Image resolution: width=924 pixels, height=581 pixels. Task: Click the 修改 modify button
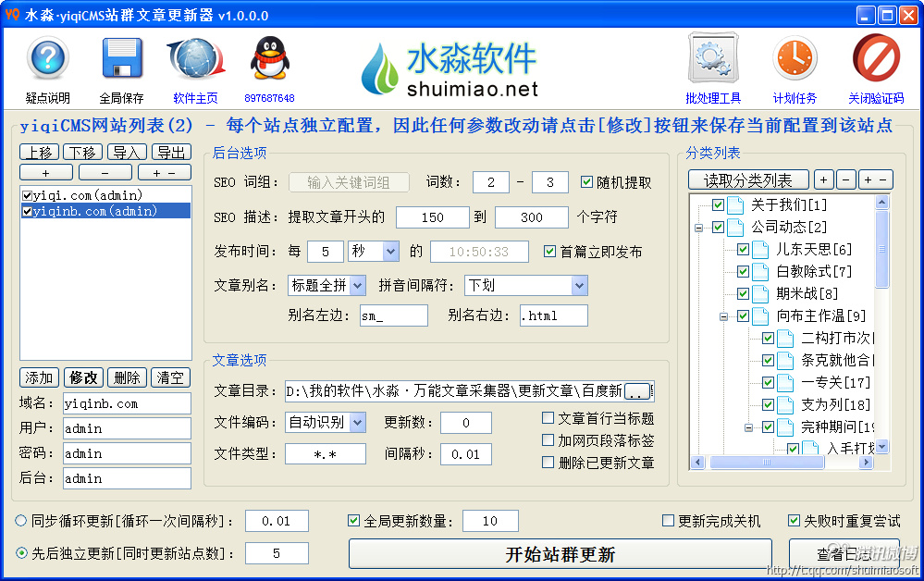[83, 377]
